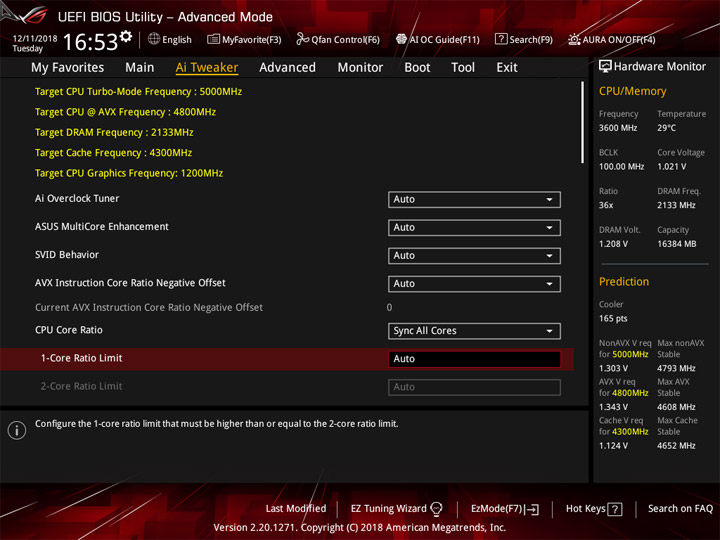
Task: Open the CPU Core Ratio dropdown
Action: [474, 331]
